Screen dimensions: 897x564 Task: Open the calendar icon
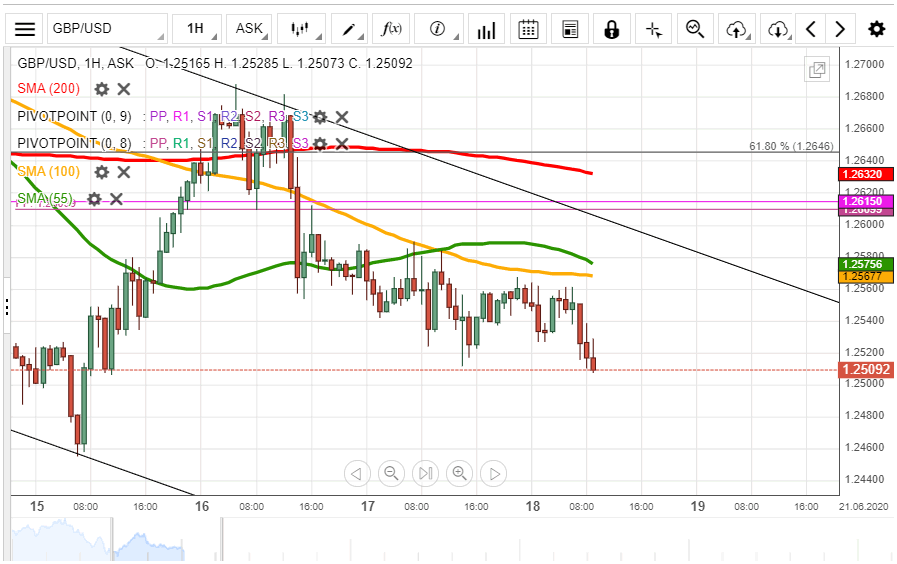[528, 29]
